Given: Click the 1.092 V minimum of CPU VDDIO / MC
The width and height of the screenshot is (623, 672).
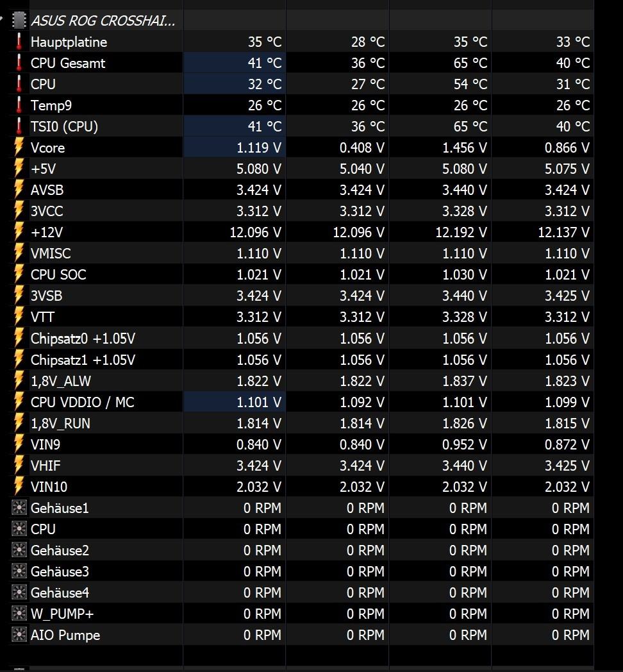Looking at the screenshot, I should 361,402.
